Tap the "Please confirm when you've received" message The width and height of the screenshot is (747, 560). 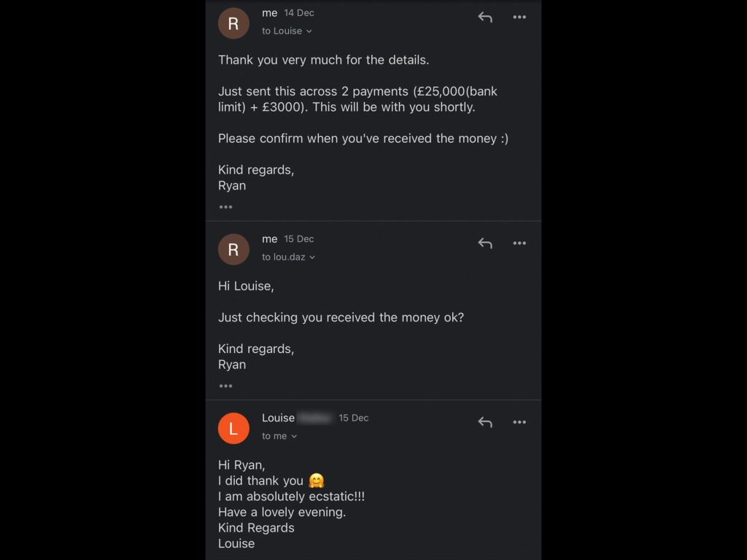(x=363, y=139)
